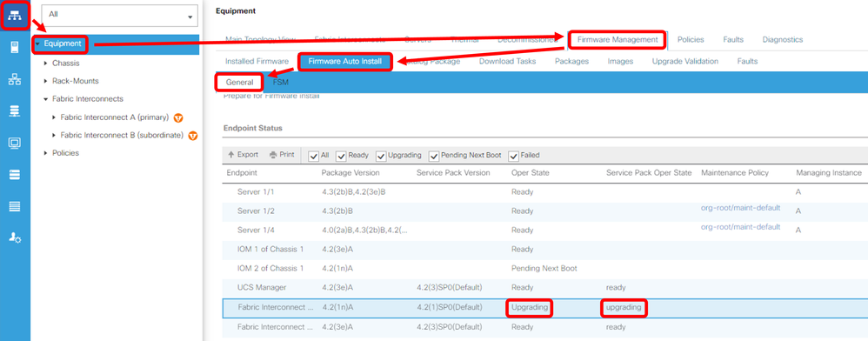Select the Server 1/1 row

544,192
